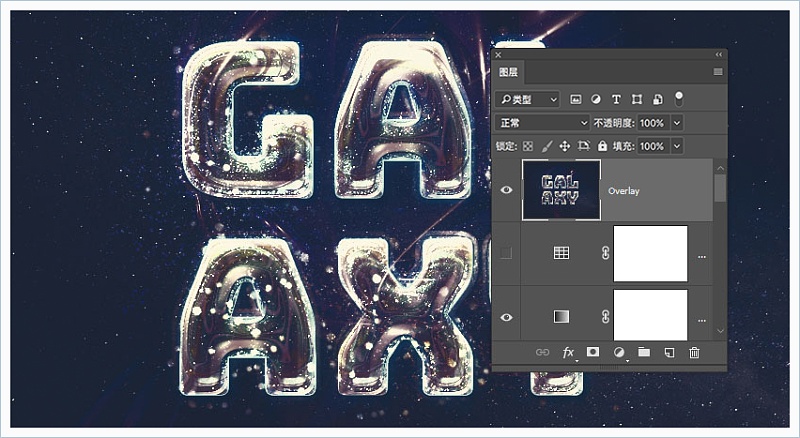Hide the Overlay layer
800x438 pixels.
click(x=506, y=189)
